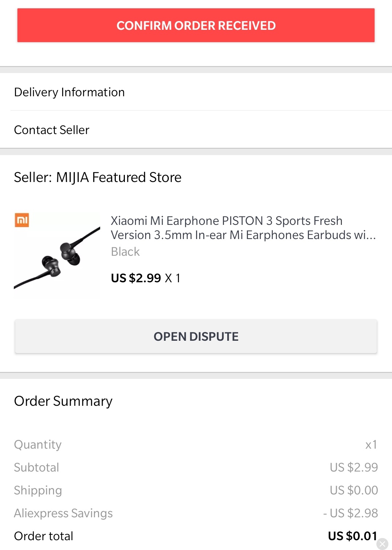The height and width of the screenshot is (550, 392).
Task: Click the Order Summary heading
Action: (63, 401)
